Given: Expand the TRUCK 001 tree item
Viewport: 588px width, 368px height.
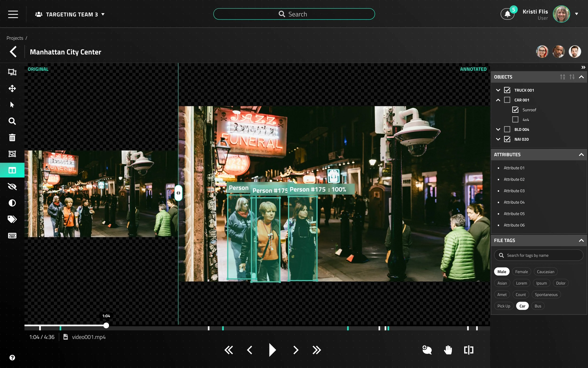Looking at the screenshot, I should click(x=498, y=90).
